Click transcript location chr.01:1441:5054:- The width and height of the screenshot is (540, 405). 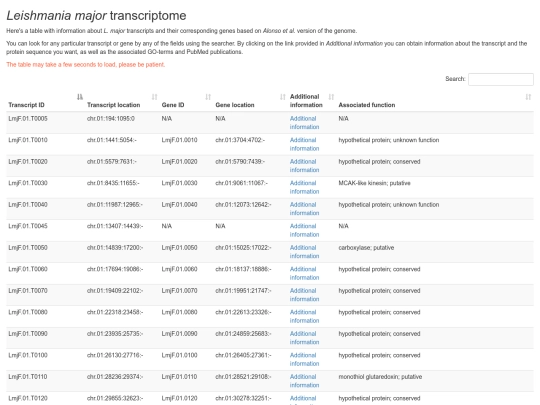112,140
